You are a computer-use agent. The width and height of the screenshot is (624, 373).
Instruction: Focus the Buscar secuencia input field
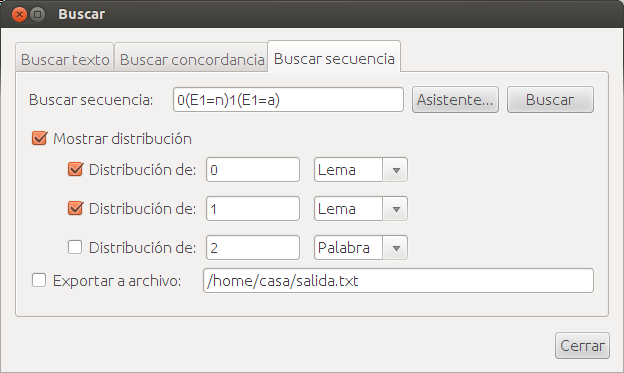288,100
